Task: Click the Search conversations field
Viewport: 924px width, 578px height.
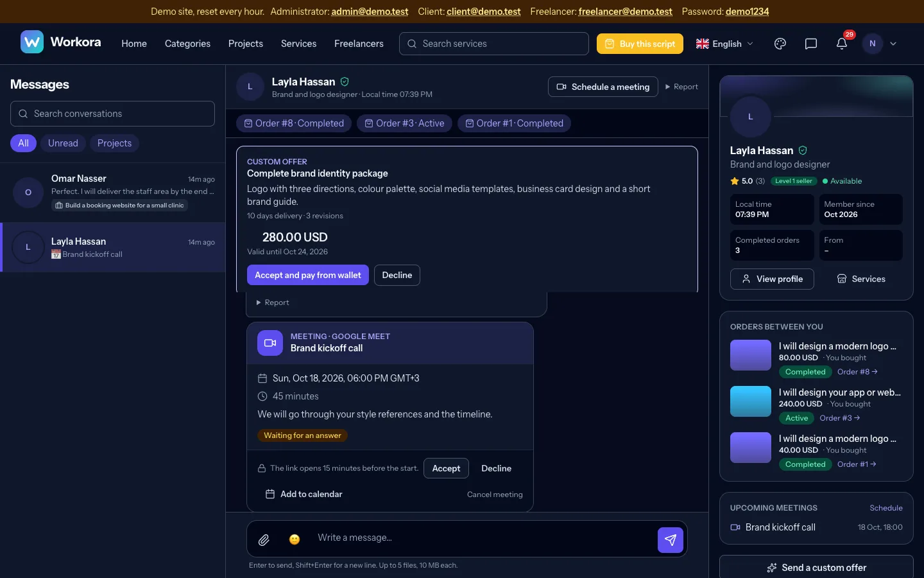Action: pos(112,114)
